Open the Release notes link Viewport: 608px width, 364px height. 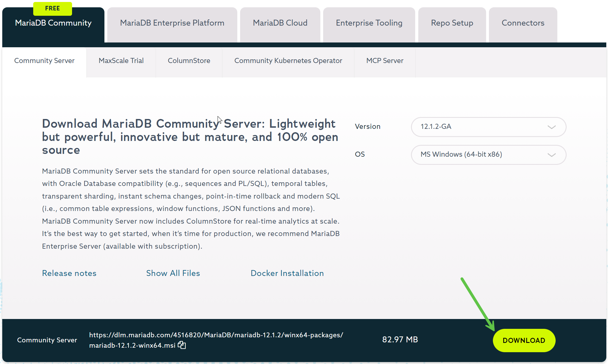pyautogui.click(x=69, y=273)
